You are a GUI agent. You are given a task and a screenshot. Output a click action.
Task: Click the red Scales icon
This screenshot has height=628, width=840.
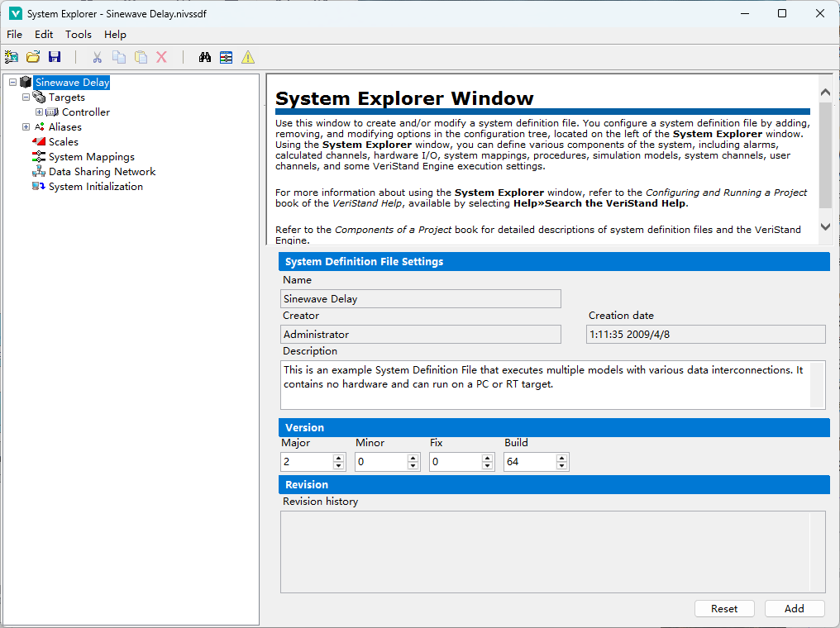(x=39, y=141)
